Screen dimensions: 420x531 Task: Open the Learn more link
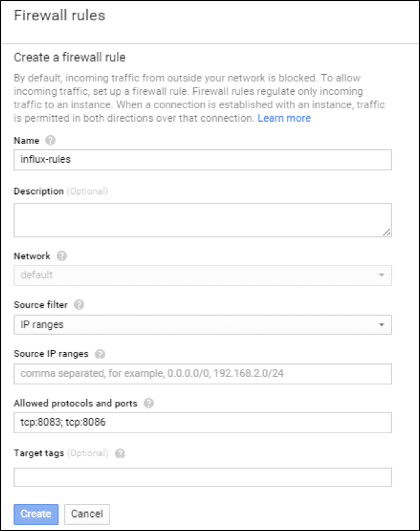coord(284,118)
